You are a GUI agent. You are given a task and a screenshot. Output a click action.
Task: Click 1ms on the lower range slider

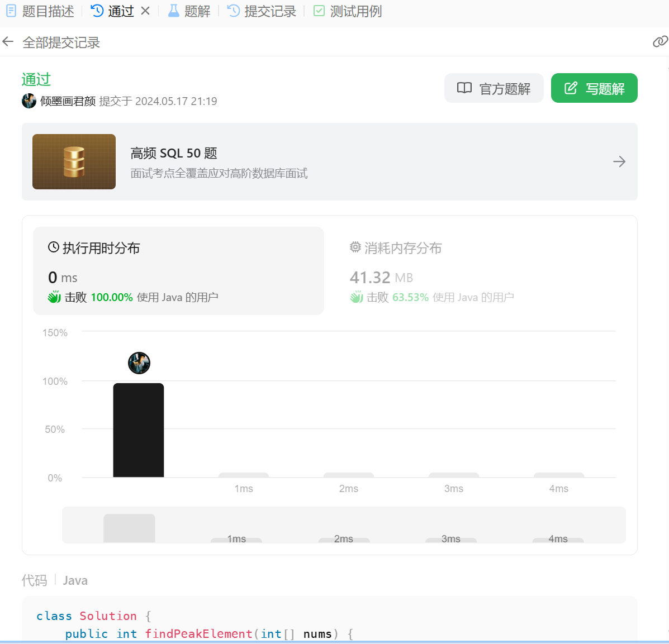[236, 539]
